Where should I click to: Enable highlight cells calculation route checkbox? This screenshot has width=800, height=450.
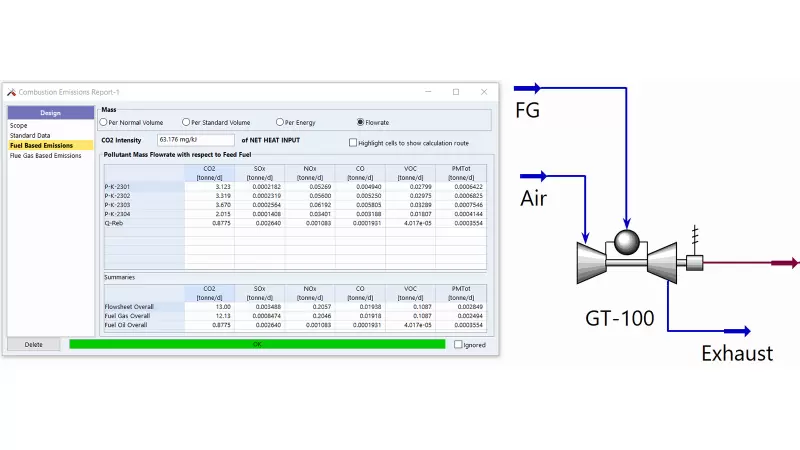(352, 142)
